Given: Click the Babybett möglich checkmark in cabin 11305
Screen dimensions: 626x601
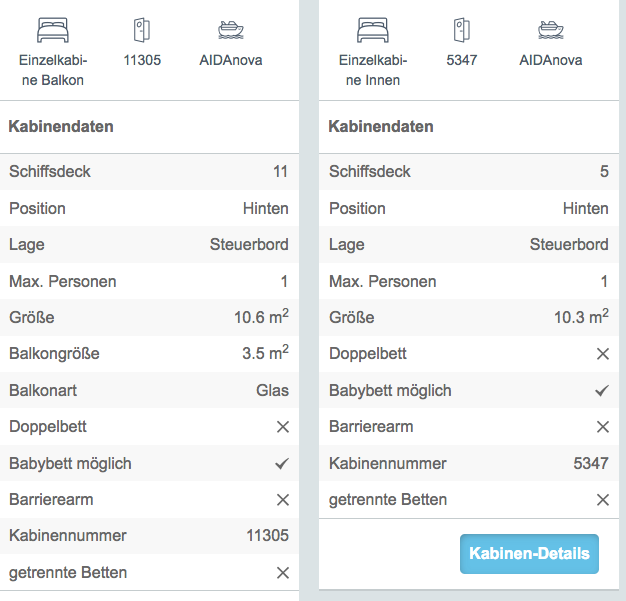Looking at the screenshot, I should tap(282, 464).
